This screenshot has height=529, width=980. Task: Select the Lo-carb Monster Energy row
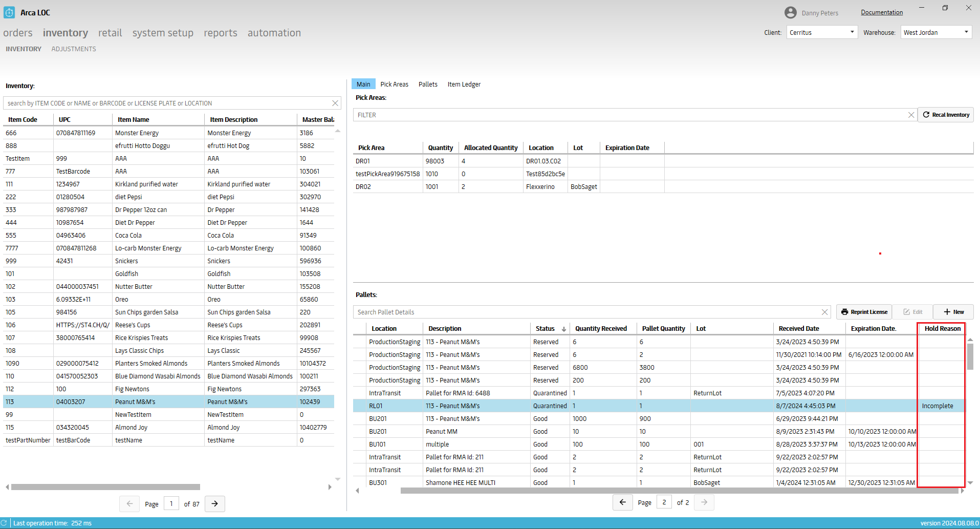168,248
